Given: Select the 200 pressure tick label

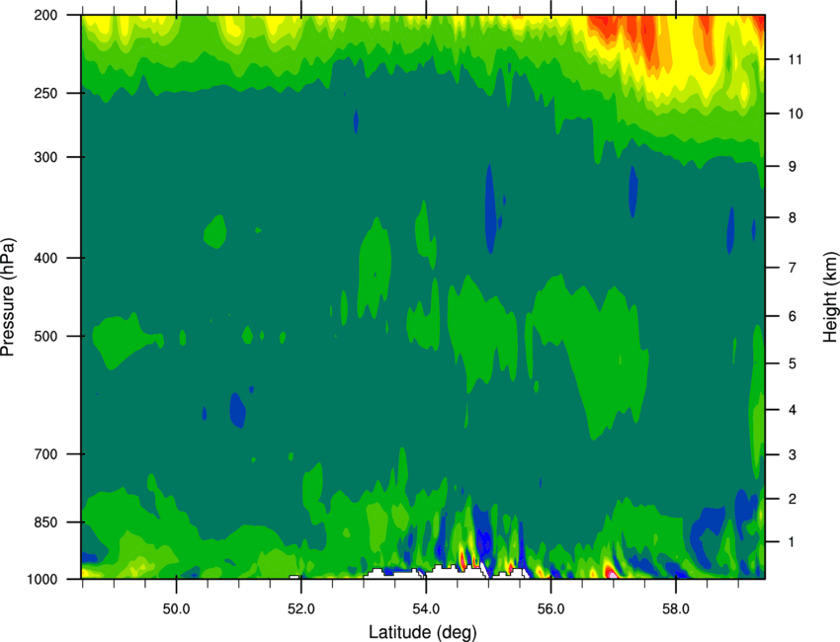Looking at the screenshot, I should pyautogui.click(x=46, y=16).
